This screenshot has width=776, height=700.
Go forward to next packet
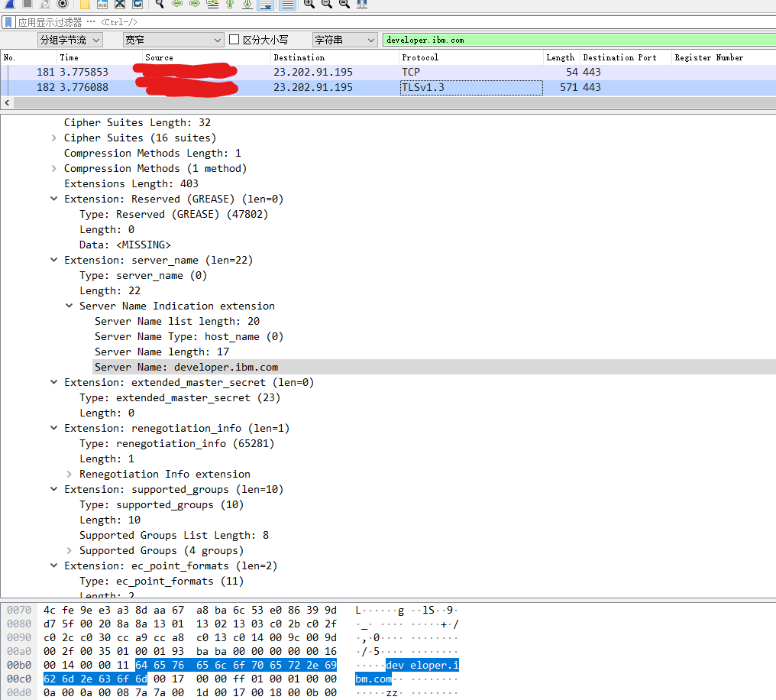[x=195, y=4]
